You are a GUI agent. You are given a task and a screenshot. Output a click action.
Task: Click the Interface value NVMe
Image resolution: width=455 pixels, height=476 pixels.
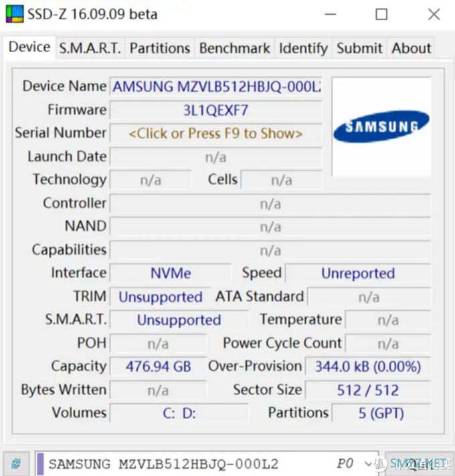click(171, 273)
